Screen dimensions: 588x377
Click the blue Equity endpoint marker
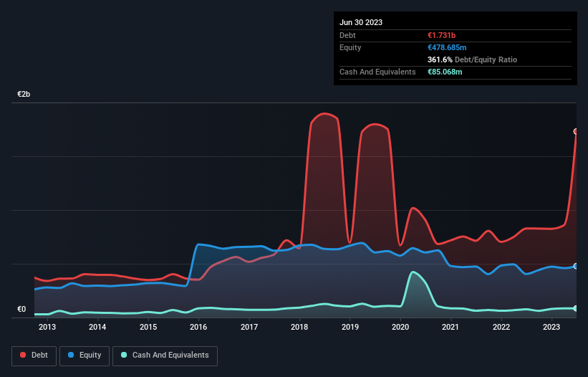pyautogui.click(x=576, y=266)
